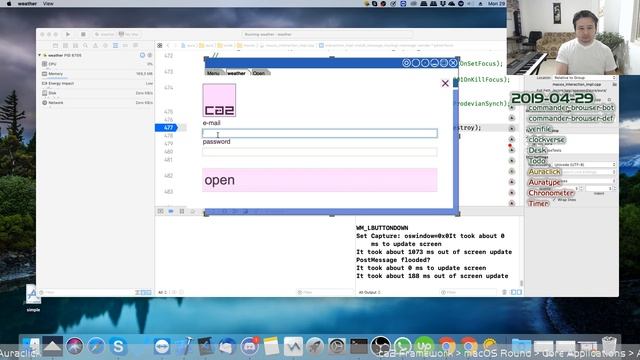This screenshot has height=360, width=640.
Task: Open OBS from the Dock
Action: click(x=380, y=346)
